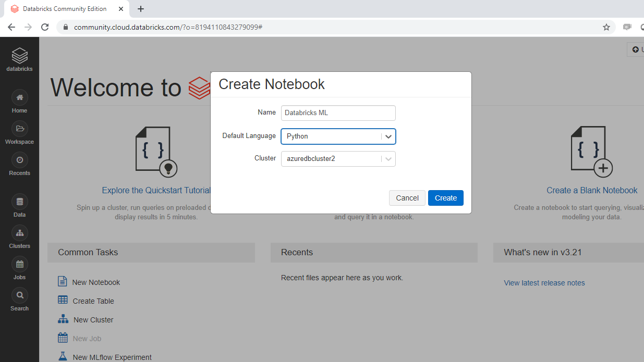Click the browser forward arrow

(x=28, y=27)
